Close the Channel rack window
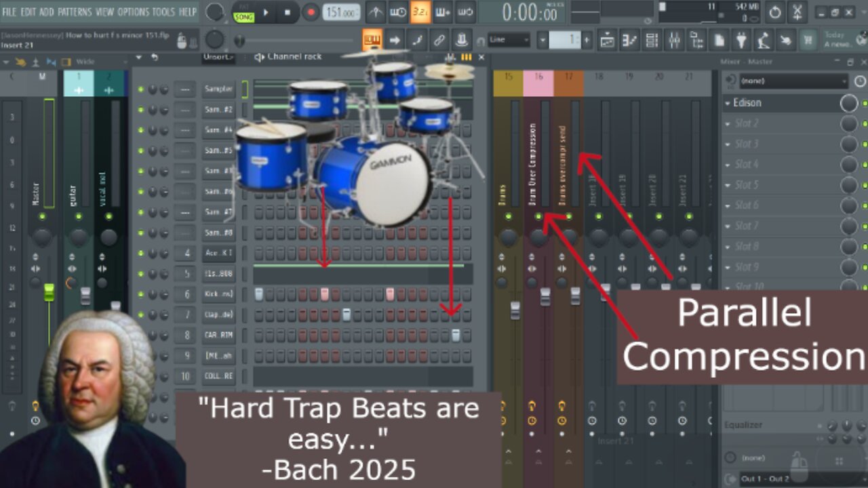Viewport: 868px width, 488px height. (481, 57)
